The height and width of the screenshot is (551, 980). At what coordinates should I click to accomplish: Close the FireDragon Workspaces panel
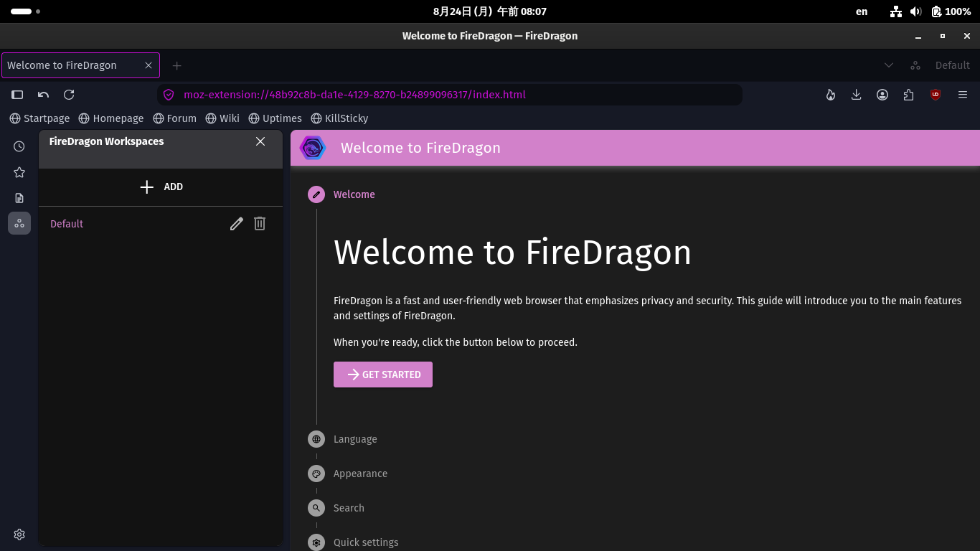tap(260, 141)
